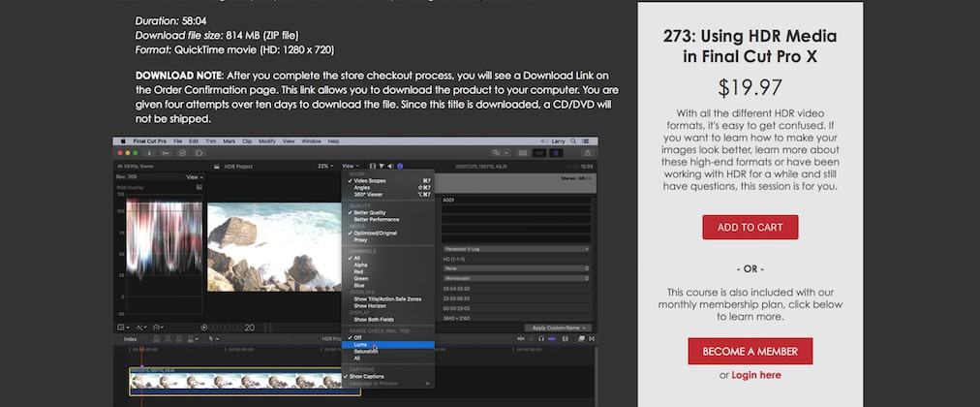
Task: Open the viewer layout dropdown at bottom left
Action: [123, 327]
